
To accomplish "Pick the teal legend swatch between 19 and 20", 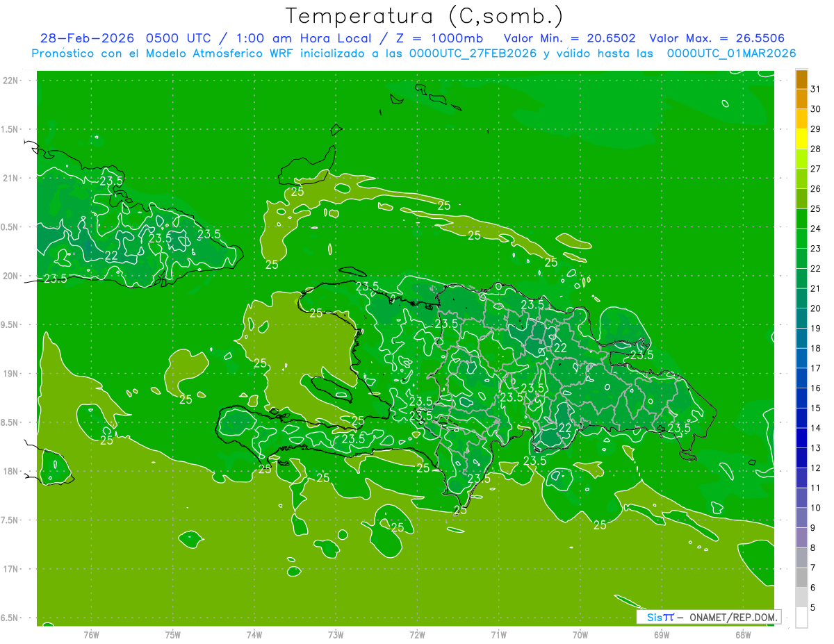I will click(x=801, y=319).
